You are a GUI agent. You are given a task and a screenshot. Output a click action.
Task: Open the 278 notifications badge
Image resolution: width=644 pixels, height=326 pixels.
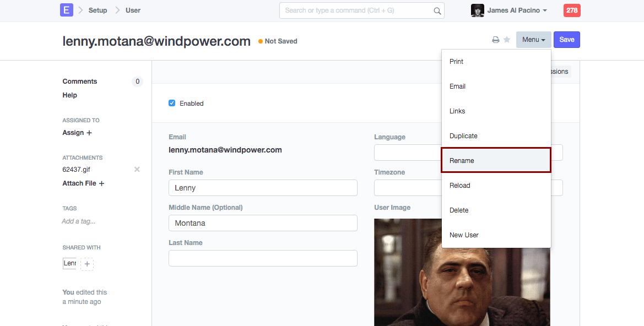[571, 10]
